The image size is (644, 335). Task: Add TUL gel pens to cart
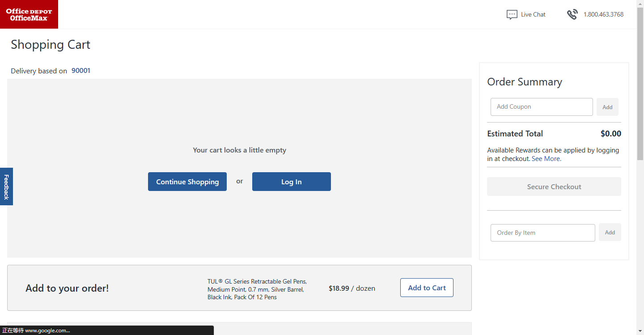click(x=427, y=288)
